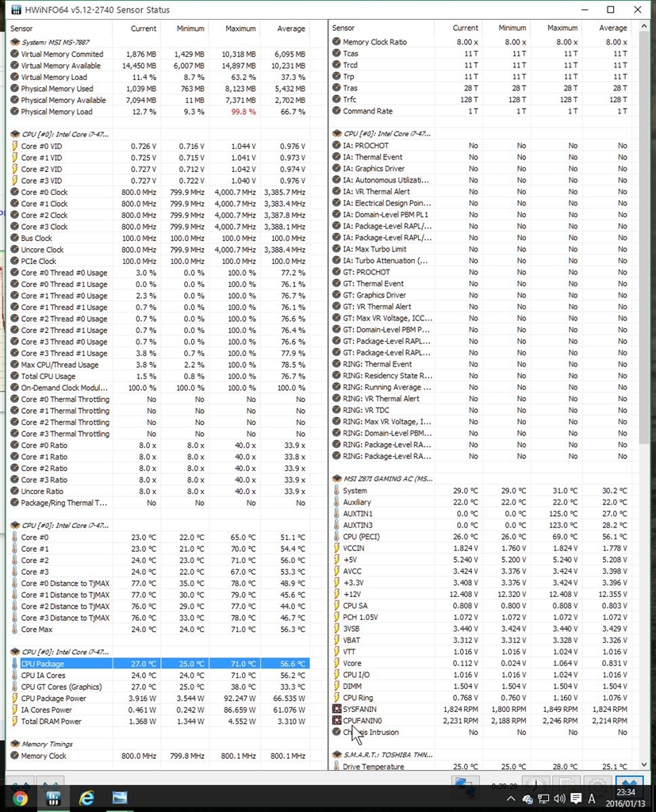Select the Drive Temperature row
The width and height of the screenshot is (656, 812).
pyautogui.click(x=481, y=766)
